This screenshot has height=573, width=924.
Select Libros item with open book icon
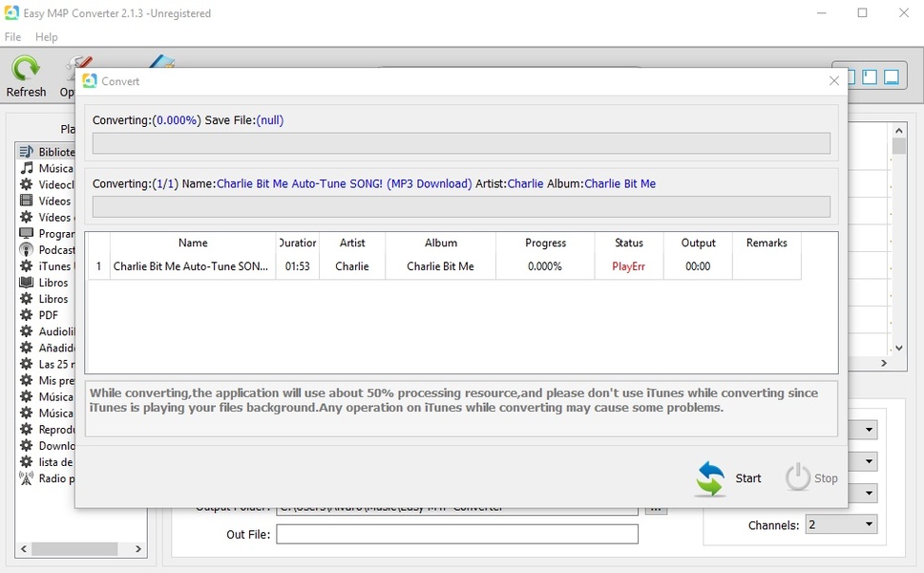click(26, 283)
